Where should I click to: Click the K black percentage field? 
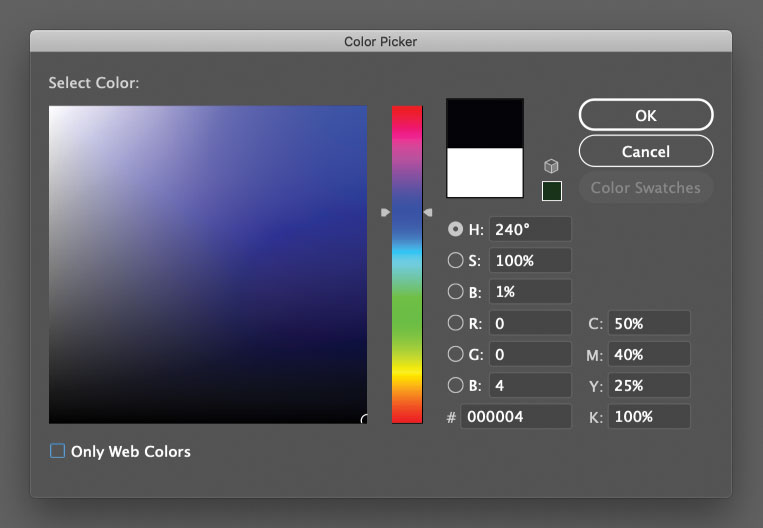(649, 417)
